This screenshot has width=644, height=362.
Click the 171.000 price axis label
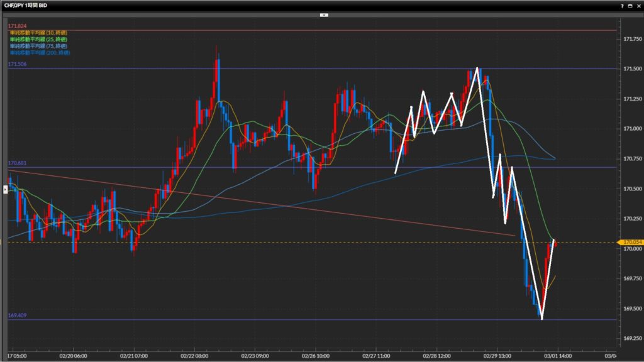632,129
